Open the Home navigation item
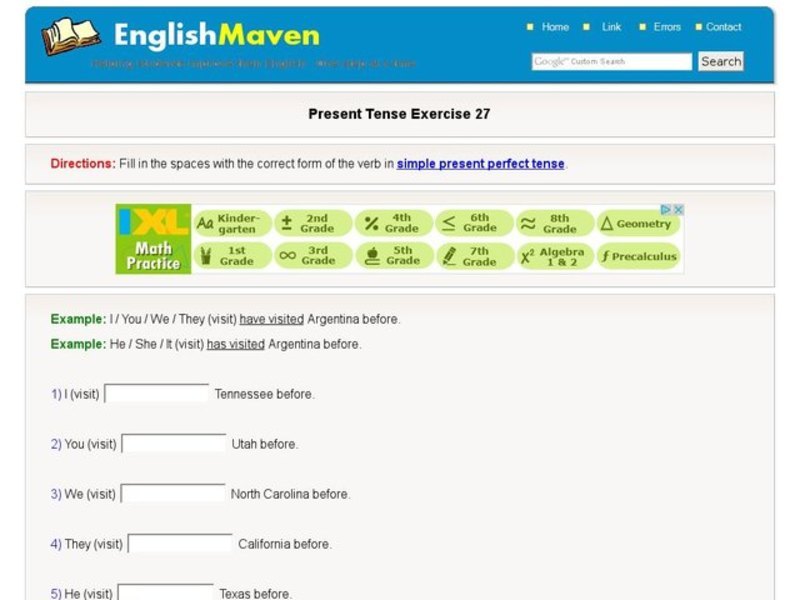Image resolution: width=800 pixels, height=600 pixels. [554, 27]
